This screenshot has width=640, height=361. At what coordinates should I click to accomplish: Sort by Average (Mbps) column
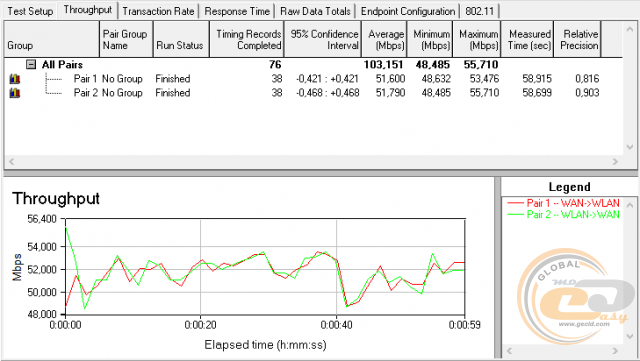tap(384, 39)
